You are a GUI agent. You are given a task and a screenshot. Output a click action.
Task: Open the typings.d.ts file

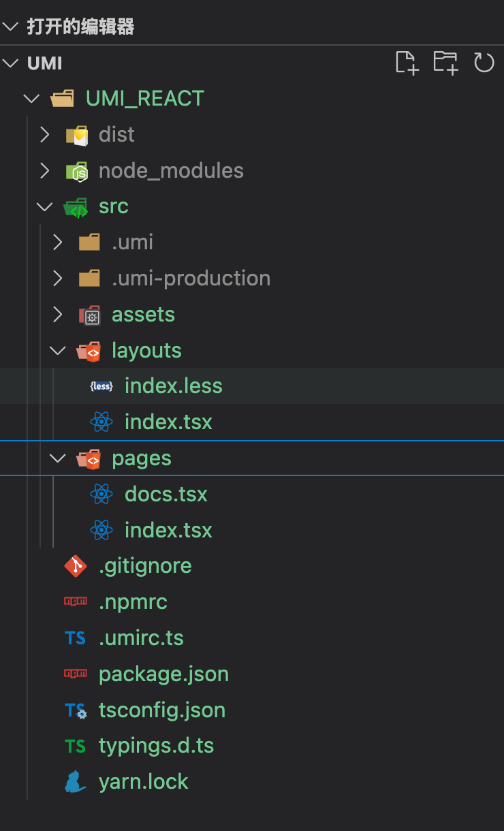tap(156, 746)
